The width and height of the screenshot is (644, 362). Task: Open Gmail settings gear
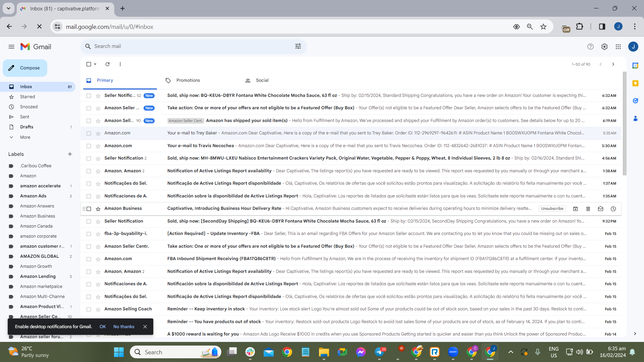point(604,47)
